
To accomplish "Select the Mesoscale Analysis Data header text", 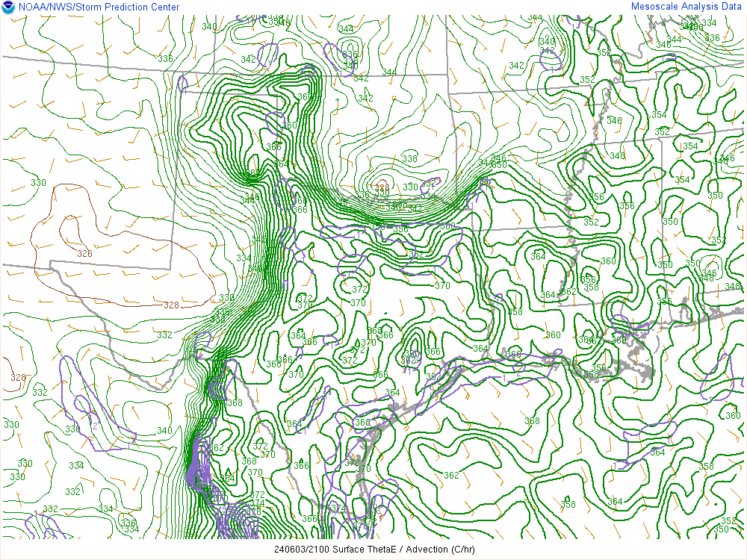I will tap(686, 7).
